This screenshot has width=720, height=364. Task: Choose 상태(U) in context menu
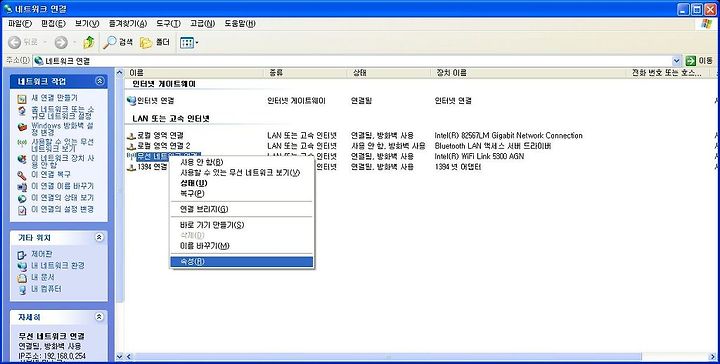click(x=242, y=183)
